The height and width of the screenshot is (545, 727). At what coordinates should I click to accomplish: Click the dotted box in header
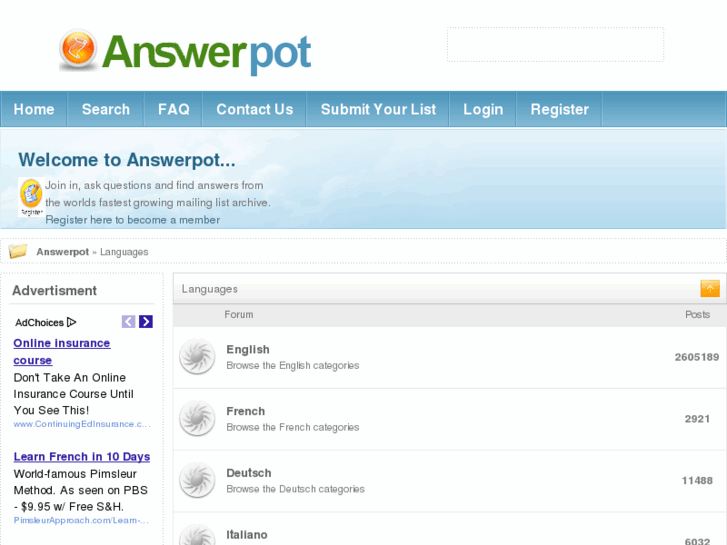[555, 44]
